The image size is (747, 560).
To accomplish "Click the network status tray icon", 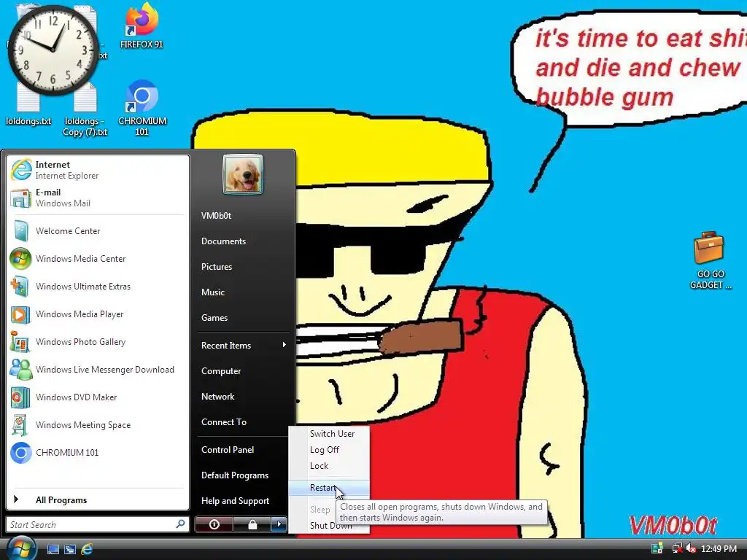I will [x=676, y=548].
